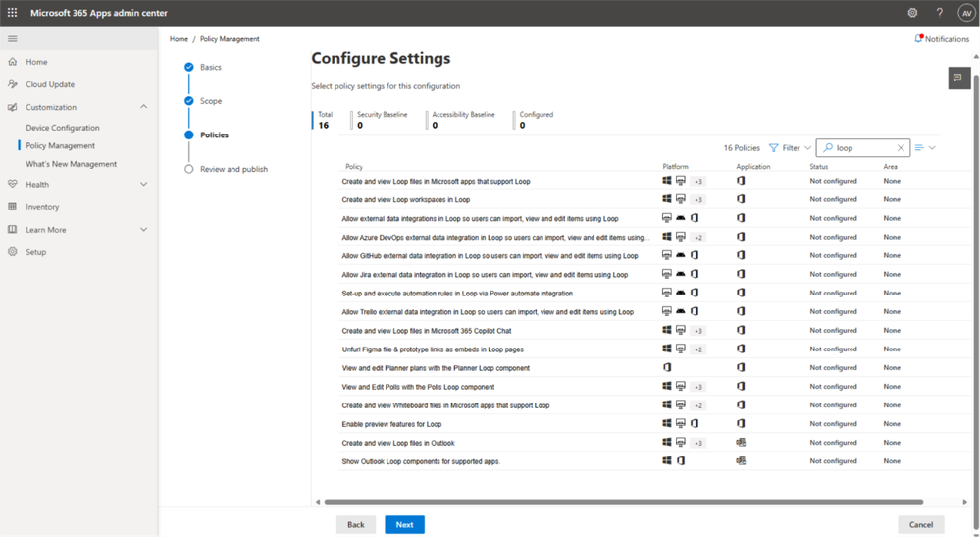Sort by the Platform column header
This screenshot has height=537, width=980.
675,167
